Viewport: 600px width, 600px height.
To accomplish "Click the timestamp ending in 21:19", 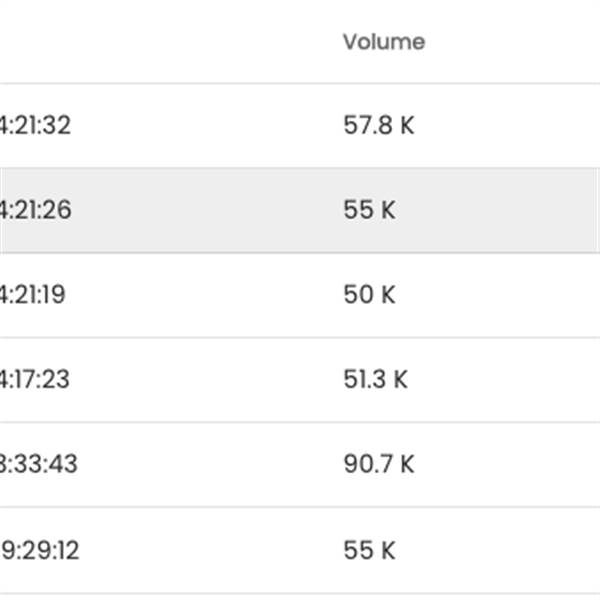I will click(x=35, y=295).
